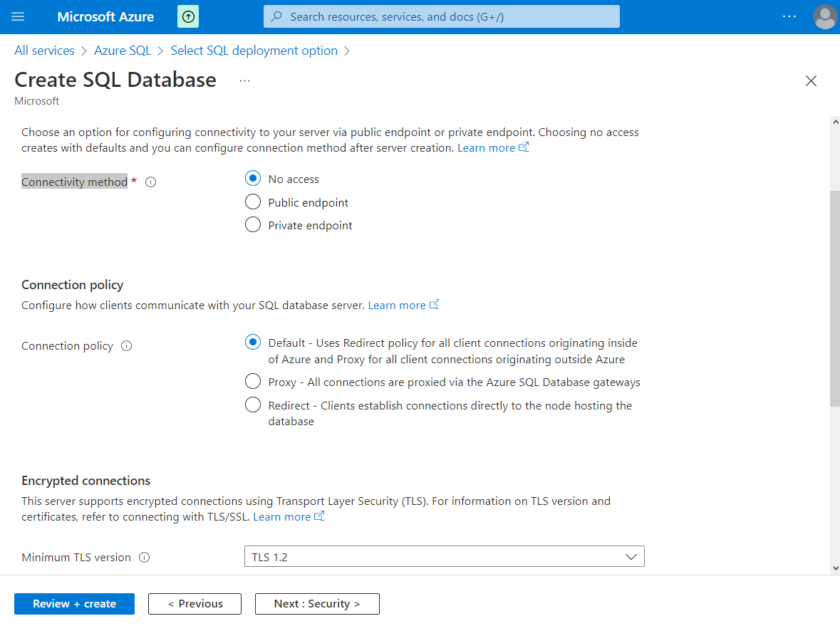Viewport: 840px width, 626px height.
Task: Click the upload/upgrade arrow icon in header
Action: click(x=188, y=16)
